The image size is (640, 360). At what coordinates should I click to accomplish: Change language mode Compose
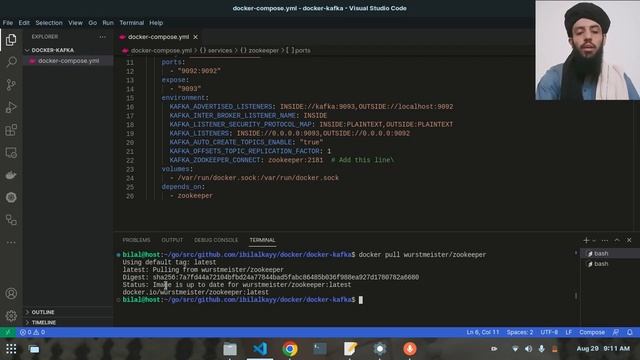592,332
